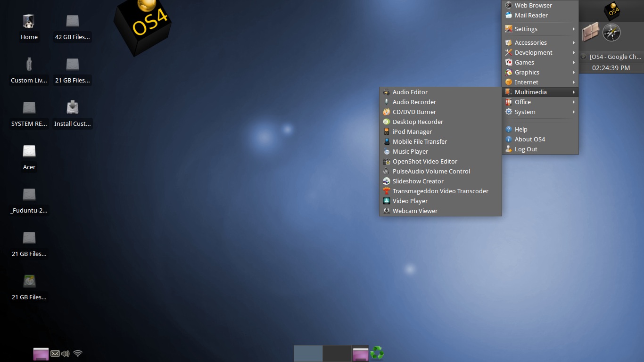This screenshot has width=644, height=362.
Task: Expand the Games submenu arrow
Action: 574,63
